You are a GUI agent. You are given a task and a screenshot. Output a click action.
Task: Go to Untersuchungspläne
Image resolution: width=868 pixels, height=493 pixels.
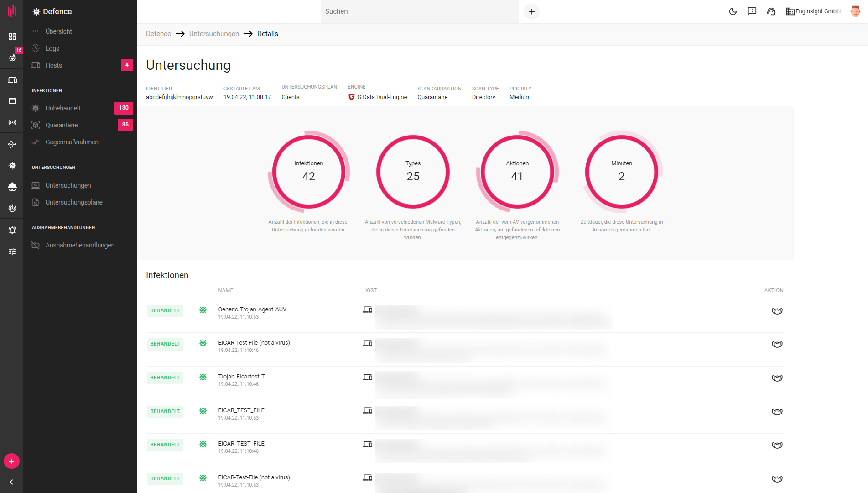pyautogui.click(x=74, y=202)
